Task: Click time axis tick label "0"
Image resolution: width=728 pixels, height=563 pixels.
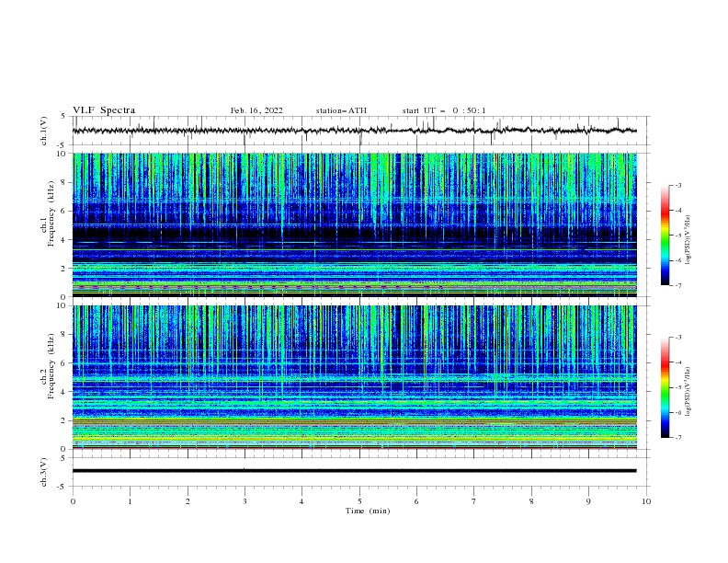Action: click(x=73, y=501)
